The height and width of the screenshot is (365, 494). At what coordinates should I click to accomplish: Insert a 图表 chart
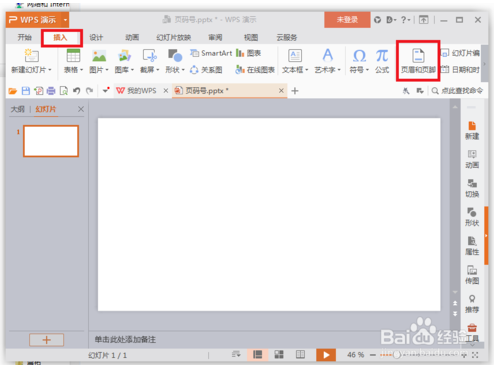[249, 53]
